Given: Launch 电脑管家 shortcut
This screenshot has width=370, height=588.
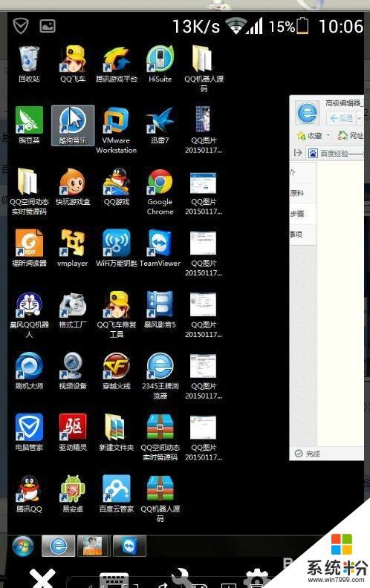Looking at the screenshot, I should pyautogui.click(x=29, y=433).
